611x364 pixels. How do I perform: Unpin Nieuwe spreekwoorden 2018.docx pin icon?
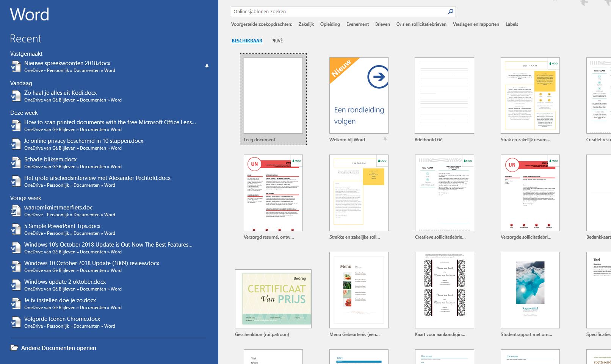coord(207,66)
